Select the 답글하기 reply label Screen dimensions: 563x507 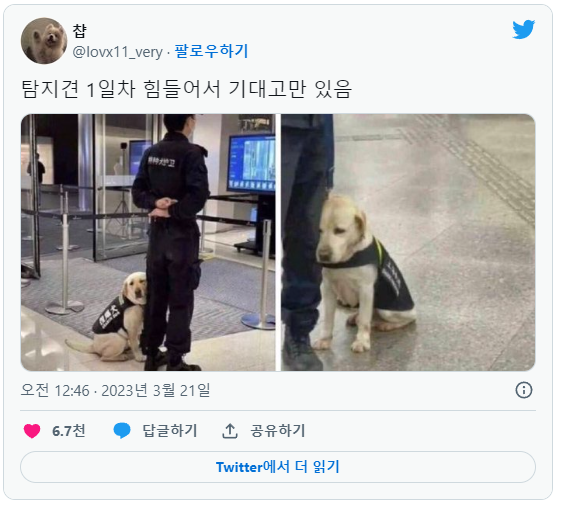[170, 431]
